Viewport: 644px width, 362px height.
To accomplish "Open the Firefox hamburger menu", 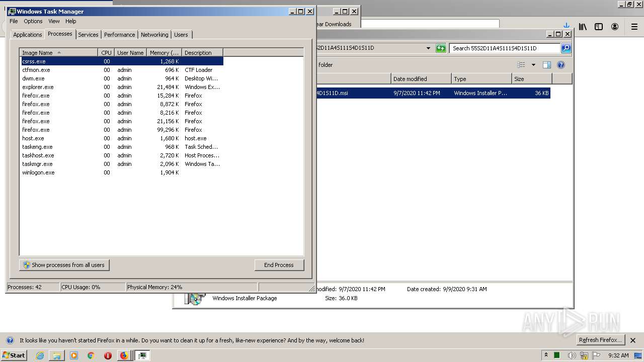I will point(634,27).
